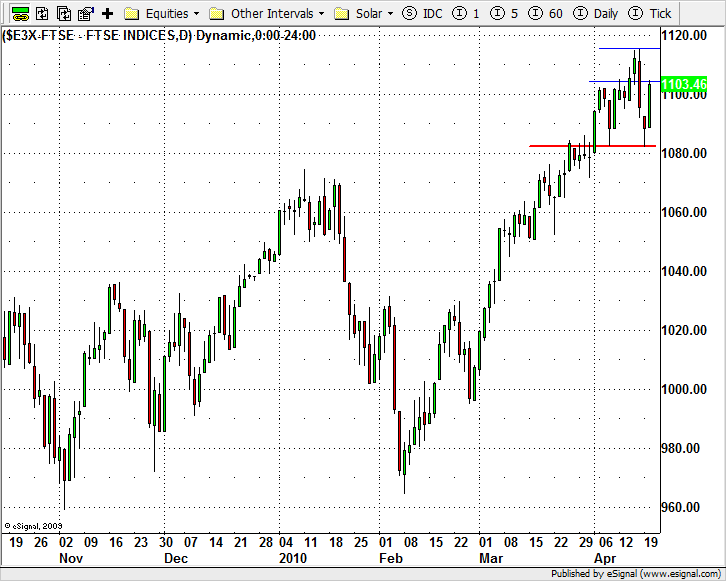Click the 1080.00 price axis label
This screenshot has height=581, width=726.
[684, 153]
